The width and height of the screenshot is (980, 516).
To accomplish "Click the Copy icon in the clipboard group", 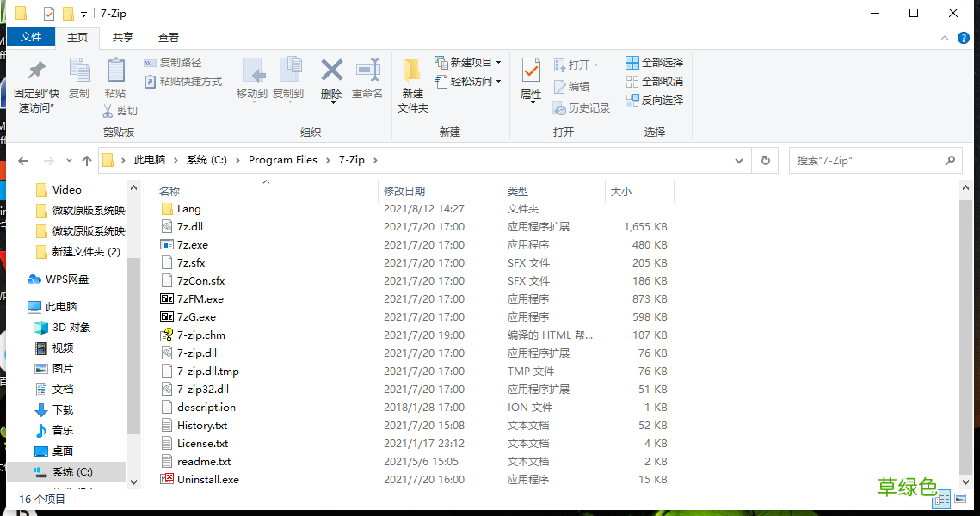I will [79, 70].
